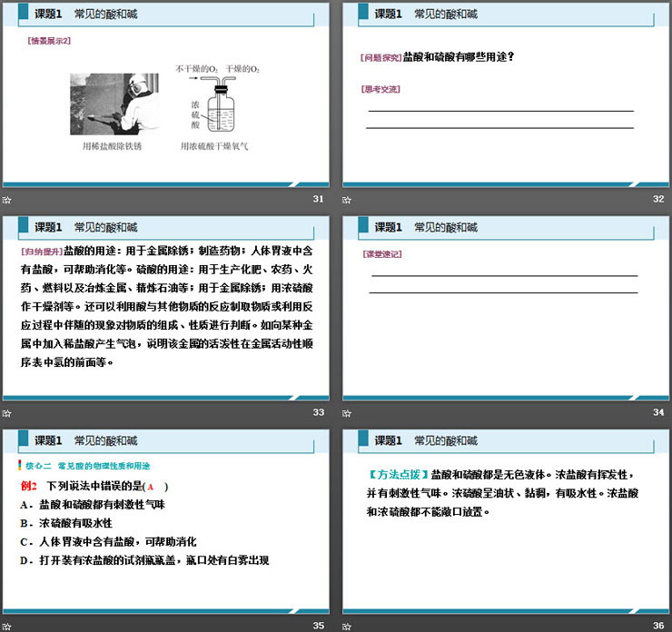The height and width of the screenshot is (632, 672).
Task: Click option C about stomach acid aiding digestion
Action: click(x=108, y=542)
